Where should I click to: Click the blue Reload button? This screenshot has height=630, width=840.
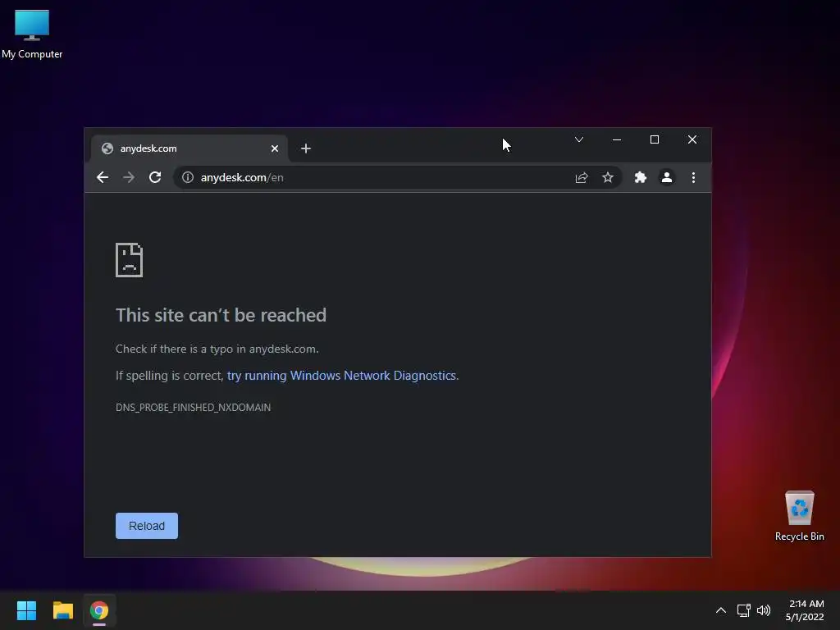pyautogui.click(x=147, y=526)
